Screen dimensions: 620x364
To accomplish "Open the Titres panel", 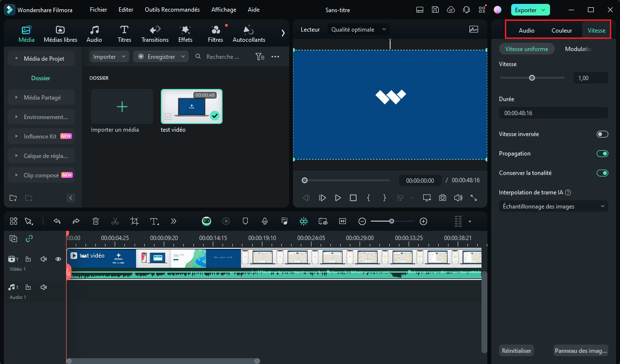I will click(x=124, y=34).
